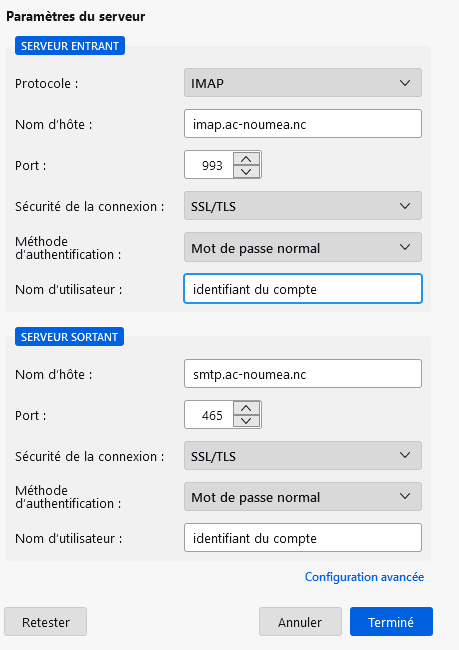This screenshot has height=650, width=459.
Task: Open outgoing Mot de passe normal dropdown
Action: pos(303,497)
